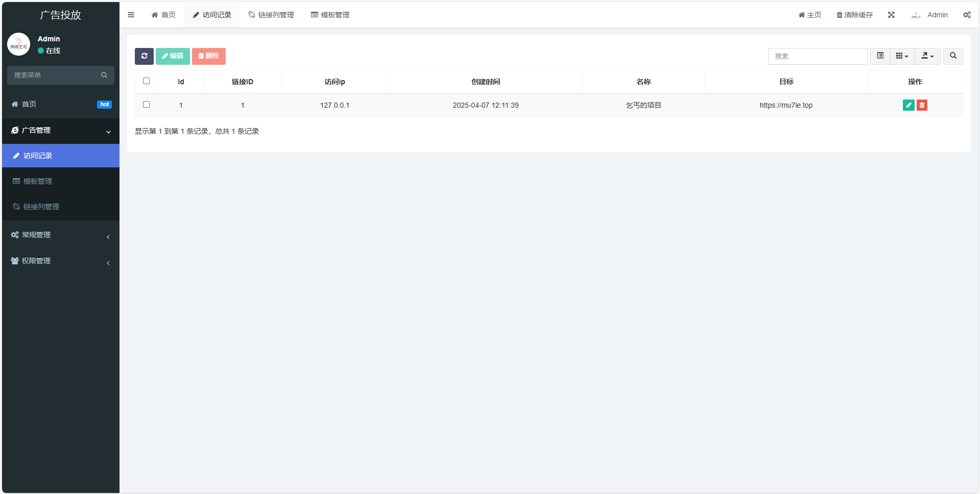
Task: Click the fullscreen expand icon in header
Action: (x=891, y=15)
